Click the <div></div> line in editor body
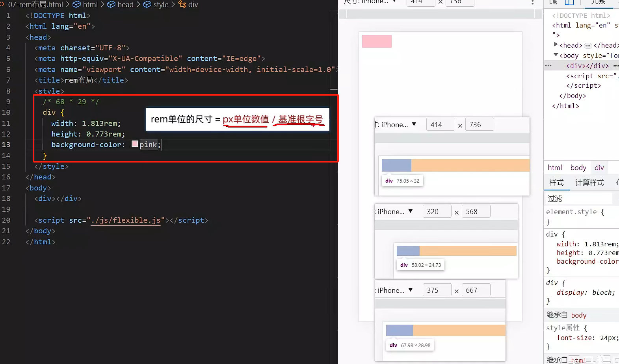Viewport: 619px width, 364px height. (x=58, y=198)
